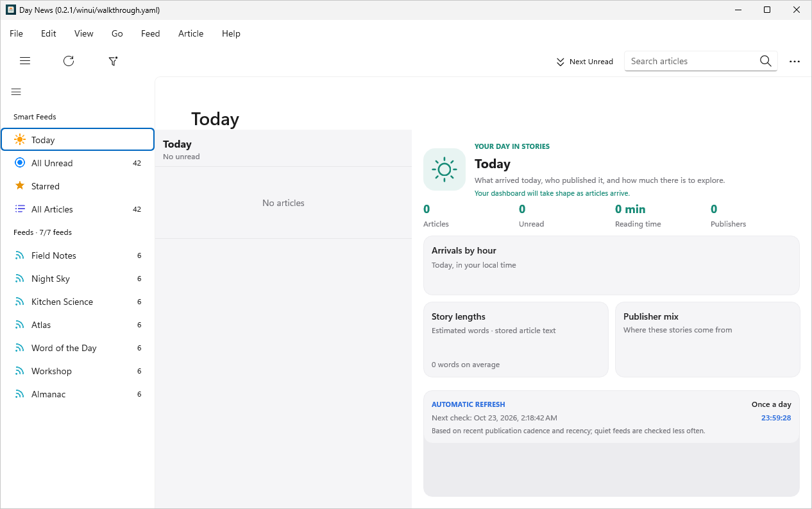Click the 'Publishers' stat label

[729, 224]
